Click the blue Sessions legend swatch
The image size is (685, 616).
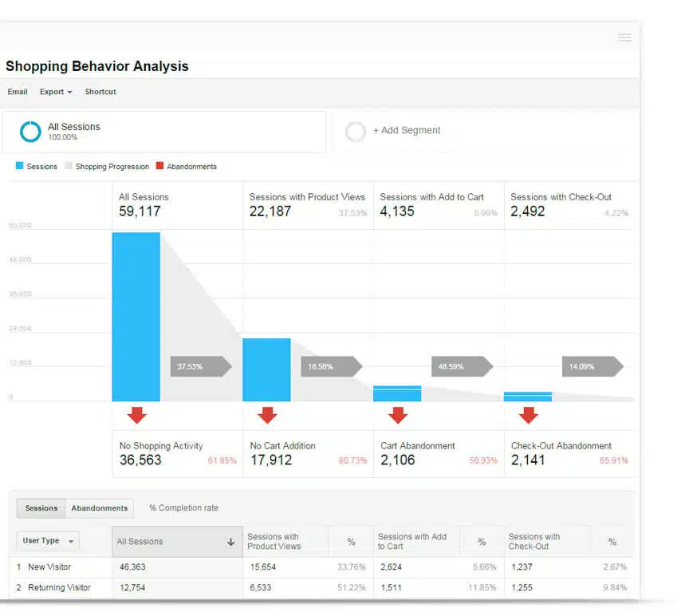coord(19,166)
